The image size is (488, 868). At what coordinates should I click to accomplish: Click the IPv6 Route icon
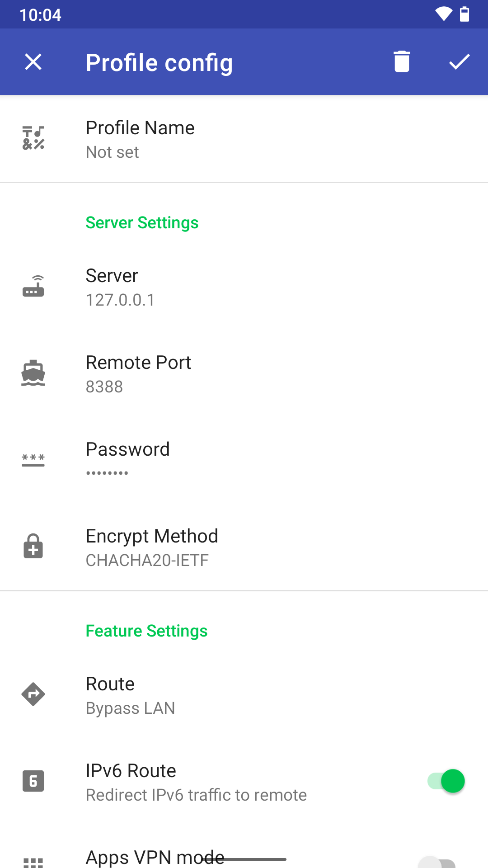pos(33,781)
